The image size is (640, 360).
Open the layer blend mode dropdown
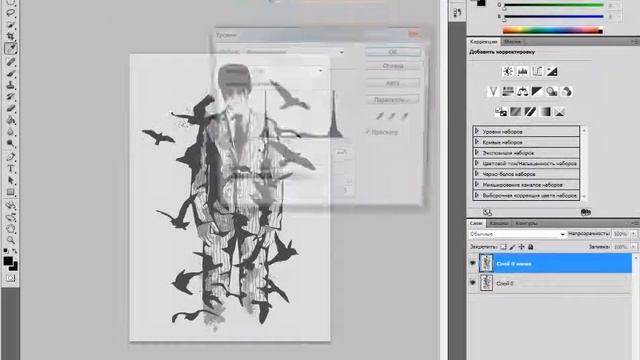(517, 234)
